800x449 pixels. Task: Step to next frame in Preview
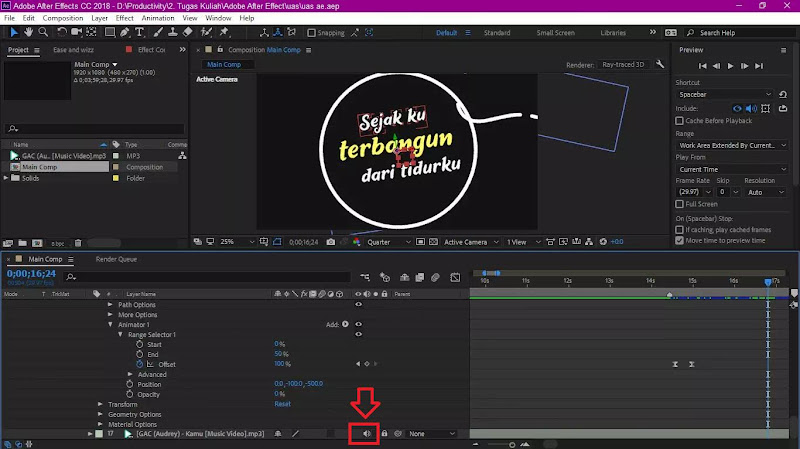(744, 66)
